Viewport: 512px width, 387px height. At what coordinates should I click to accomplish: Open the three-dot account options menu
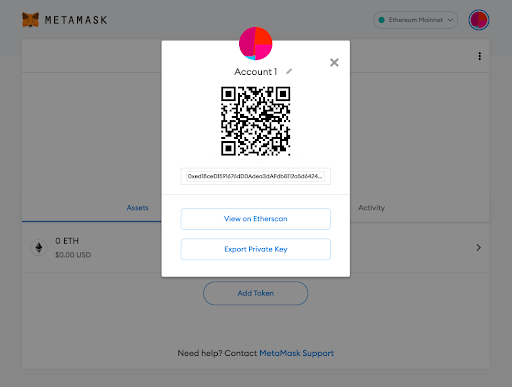pyautogui.click(x=480, y=56)
